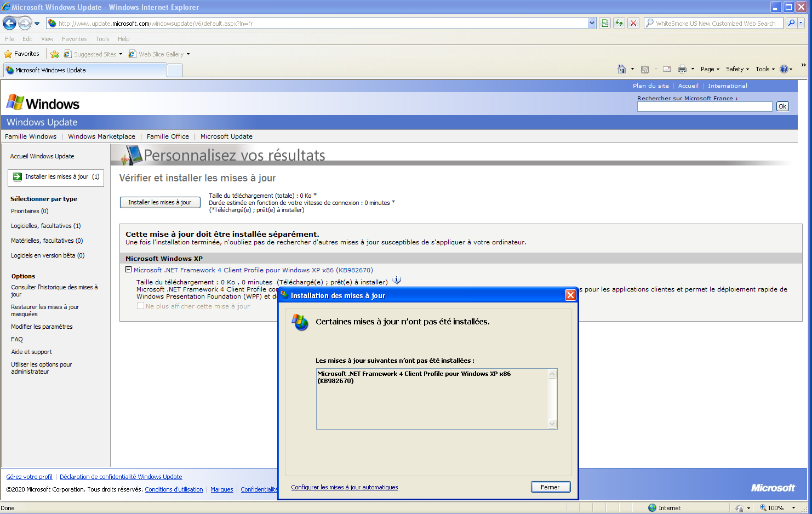Click Add to Favorites Bar star icon
812x514 pixels.
coord(55,54)
